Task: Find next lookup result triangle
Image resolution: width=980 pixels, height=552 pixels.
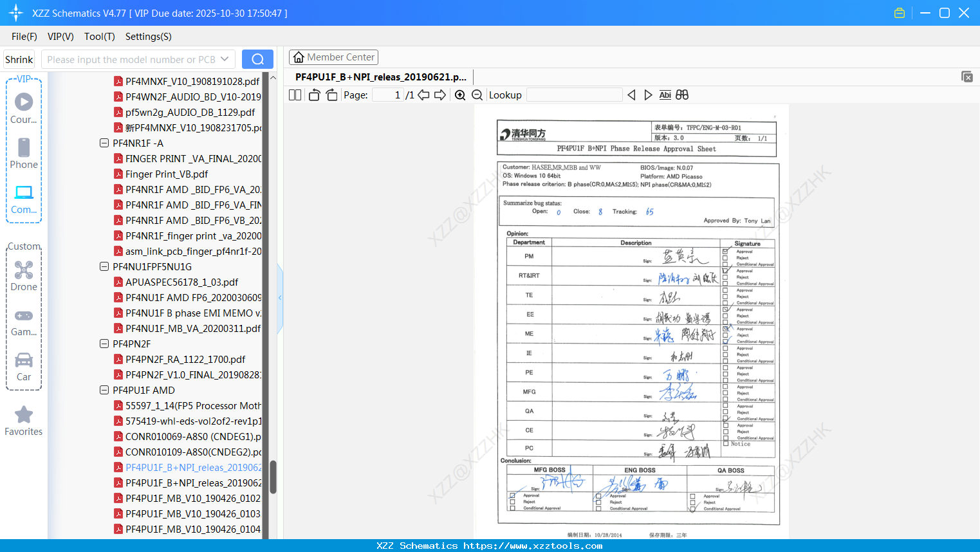Action: click(x=648, y=95)
